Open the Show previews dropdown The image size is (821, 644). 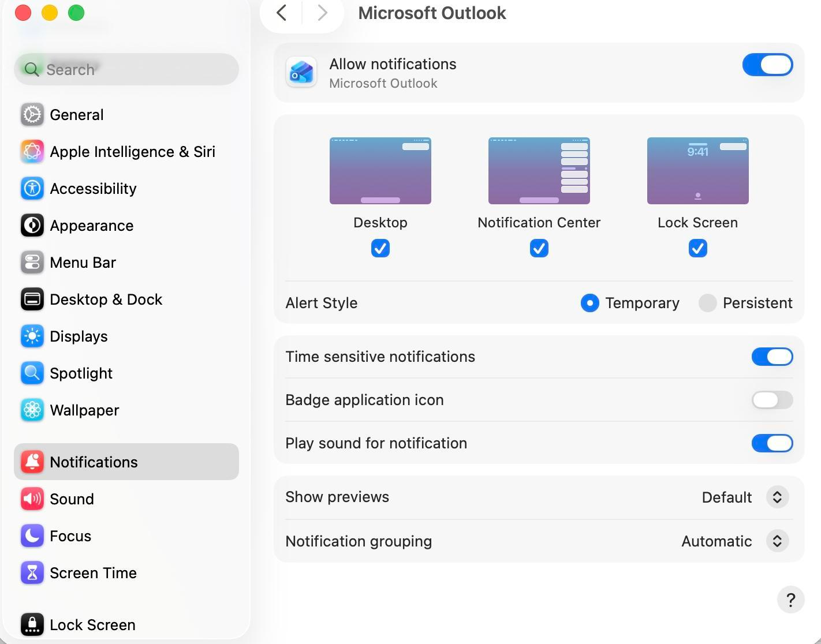tap(777, 497)
